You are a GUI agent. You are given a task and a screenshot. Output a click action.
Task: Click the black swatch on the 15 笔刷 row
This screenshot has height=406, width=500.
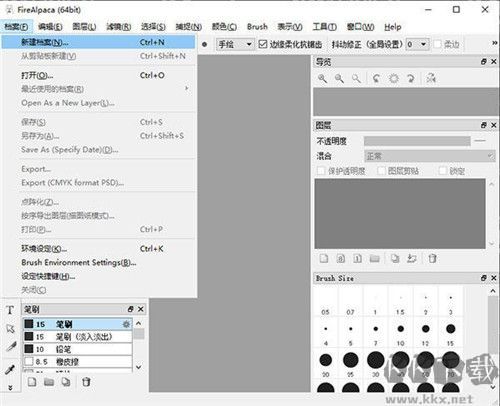tap(29, 324)
